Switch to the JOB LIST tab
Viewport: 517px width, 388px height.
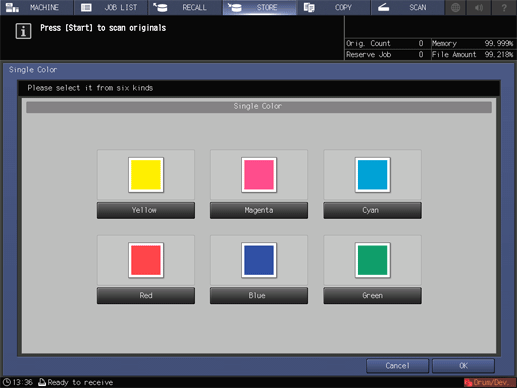click(111, 7)
